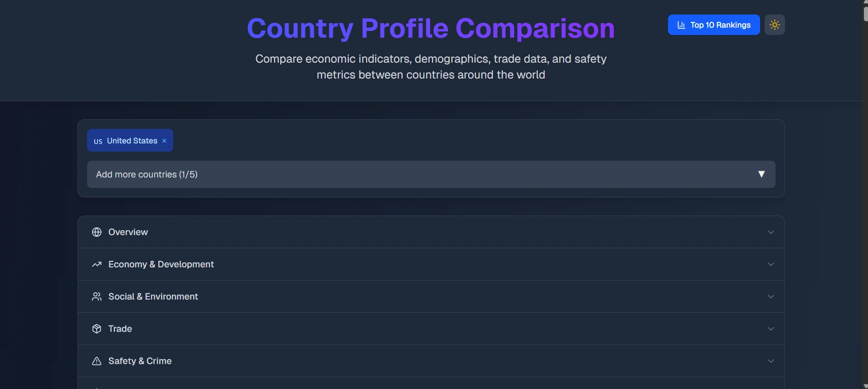Remove United States from the comparison
868x389 pixels.
click(x=164, y=141)
